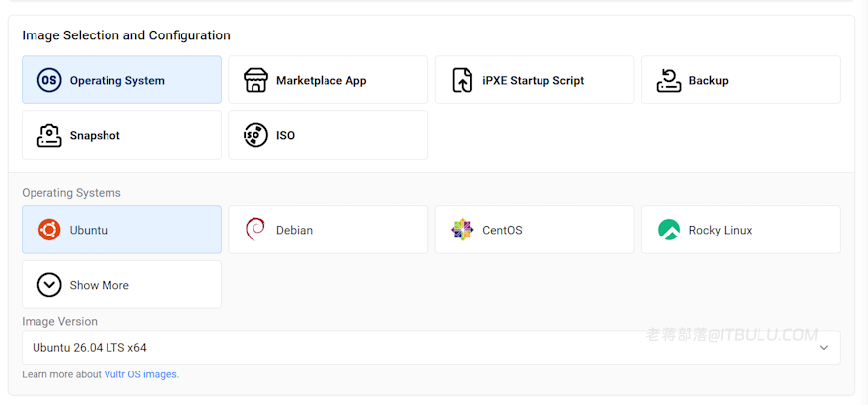Screen dimensions: 868x405
Task: Click the ISO disc icon
Action: (255, 136)
